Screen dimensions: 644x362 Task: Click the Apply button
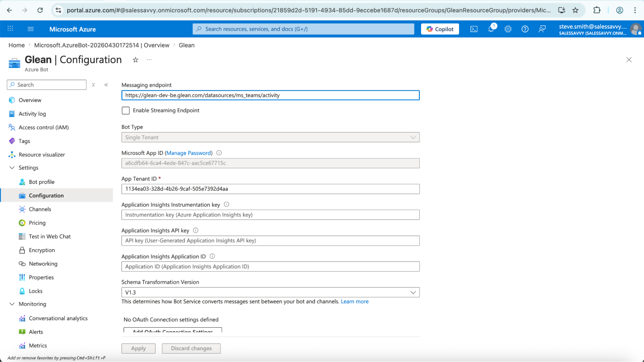tap(139, 348)
